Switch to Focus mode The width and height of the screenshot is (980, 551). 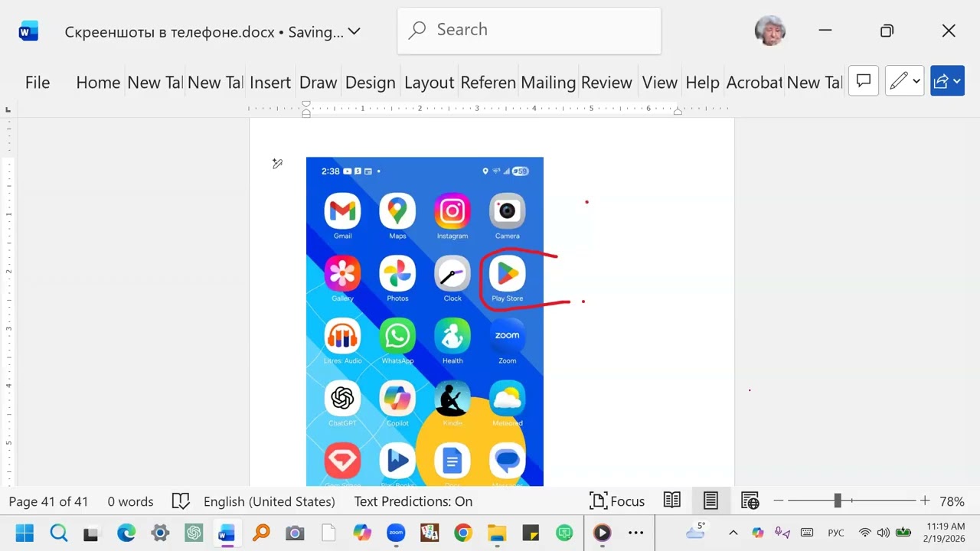[x=617, y=501]
